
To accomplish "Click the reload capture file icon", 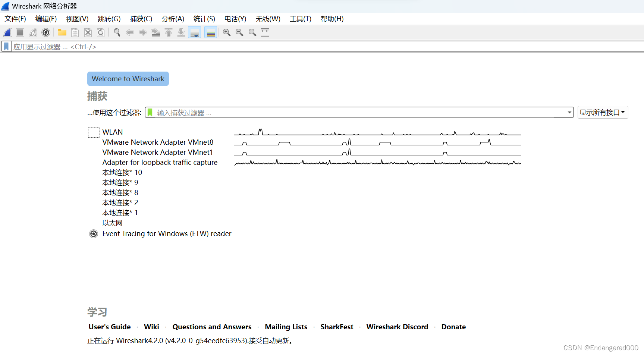I will (x=101, y=33).
